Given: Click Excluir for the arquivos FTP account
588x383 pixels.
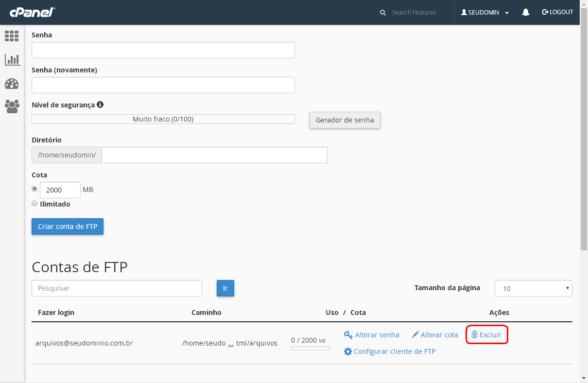Looking at the screenshot, I should (x=486, y=335).
